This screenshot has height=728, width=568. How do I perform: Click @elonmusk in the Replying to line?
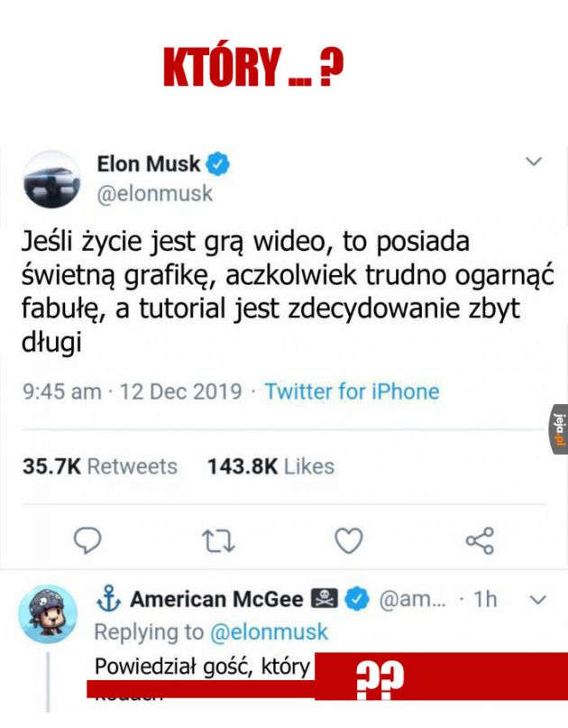click(270, 631)
